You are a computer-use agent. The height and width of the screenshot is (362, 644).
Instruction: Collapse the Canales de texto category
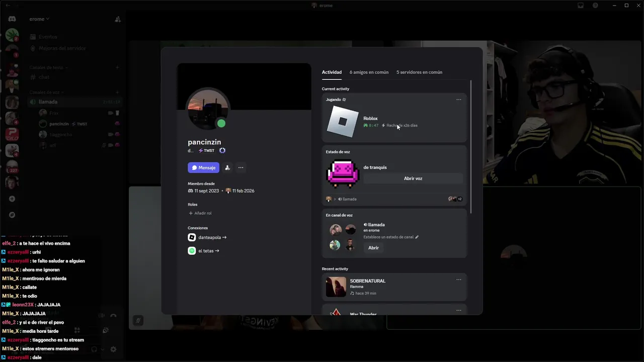point(49,67)
